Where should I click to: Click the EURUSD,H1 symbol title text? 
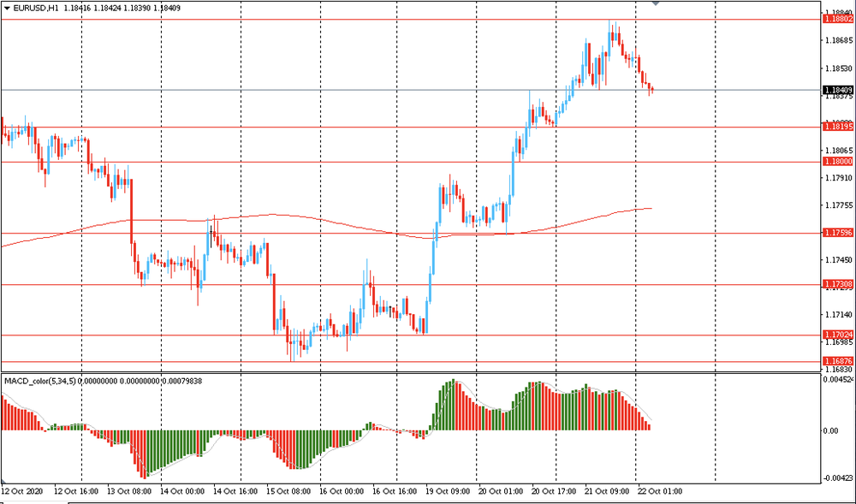[36, 9]
